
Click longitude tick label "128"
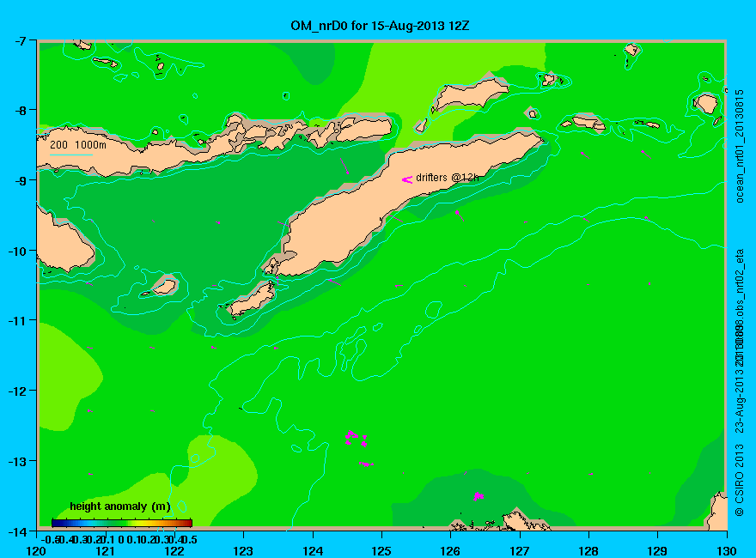point(588,551)
